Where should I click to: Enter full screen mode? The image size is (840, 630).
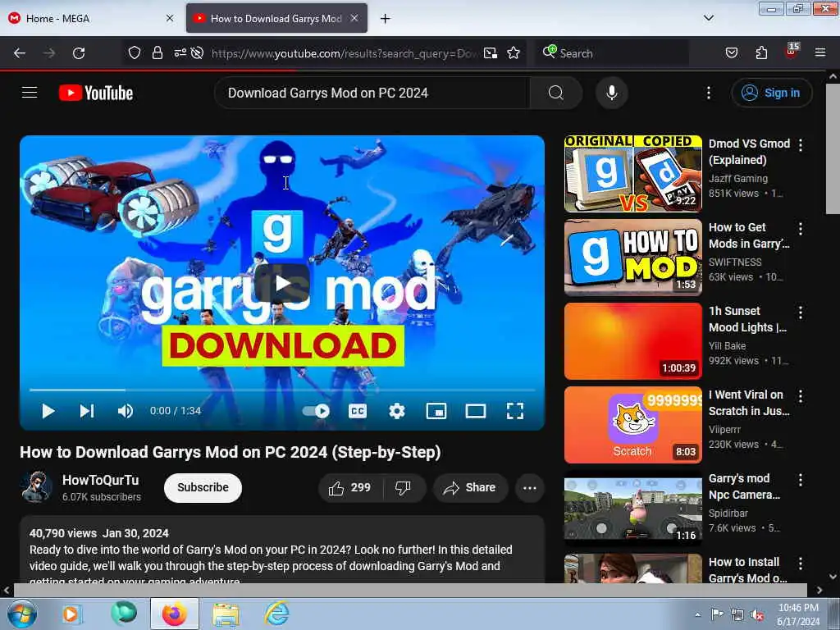[515, 411]
